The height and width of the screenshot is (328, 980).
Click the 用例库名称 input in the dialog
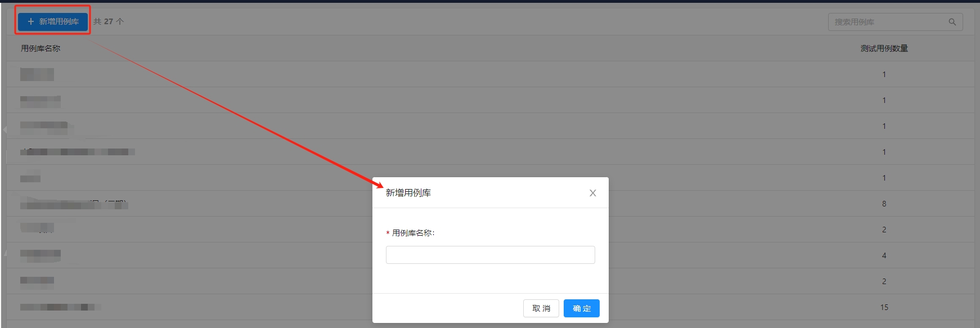490,255
